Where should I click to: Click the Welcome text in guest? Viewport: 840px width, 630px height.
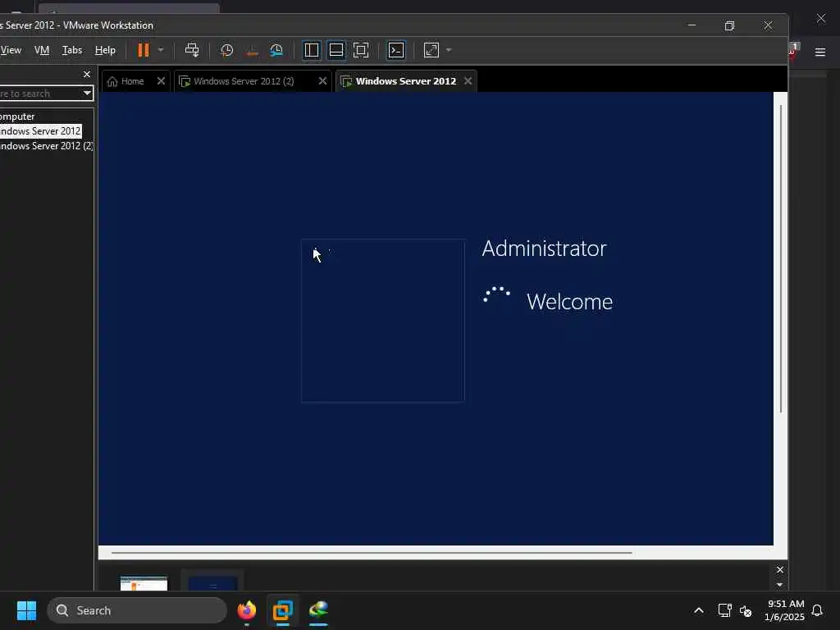coord(569,302)
